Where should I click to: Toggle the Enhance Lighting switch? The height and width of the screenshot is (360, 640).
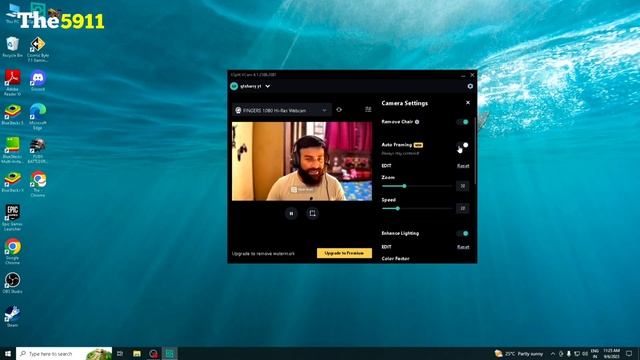click(x=463, y=233)
